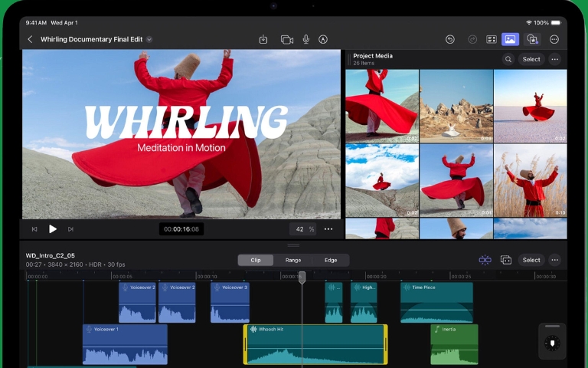
Task: Tap the voiceover microphone icon
Action: pyautogui.click(x=306, y=39)
